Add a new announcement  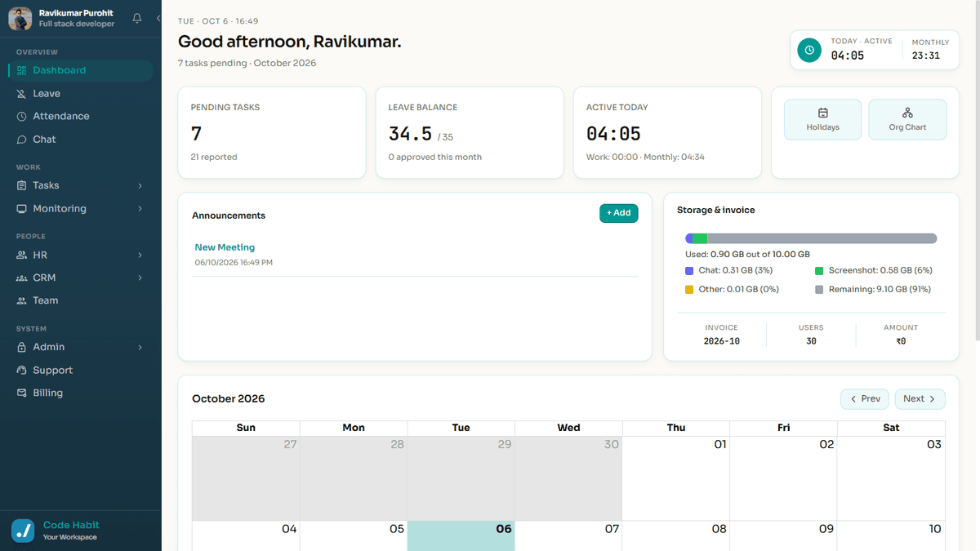coord(619,213)
